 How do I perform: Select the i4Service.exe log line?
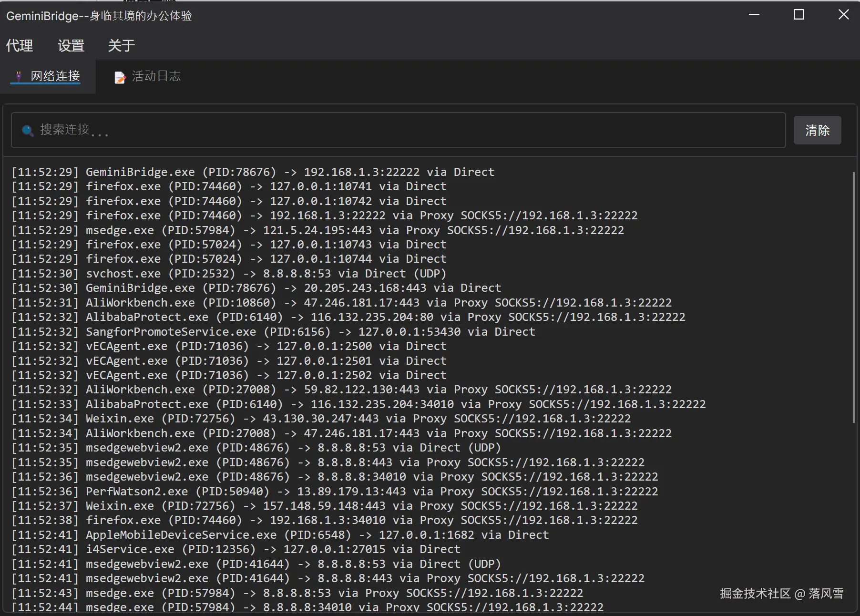pos(236,549)
